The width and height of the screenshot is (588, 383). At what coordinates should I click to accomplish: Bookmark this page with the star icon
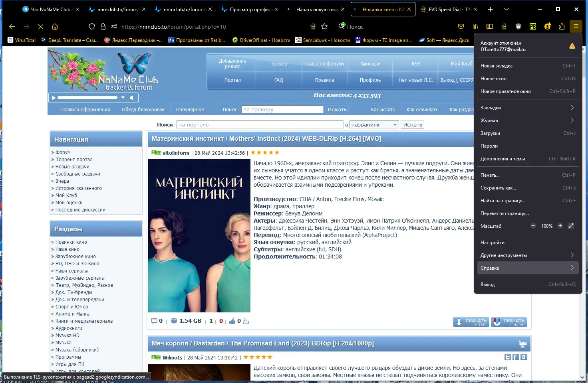[324, 27]
